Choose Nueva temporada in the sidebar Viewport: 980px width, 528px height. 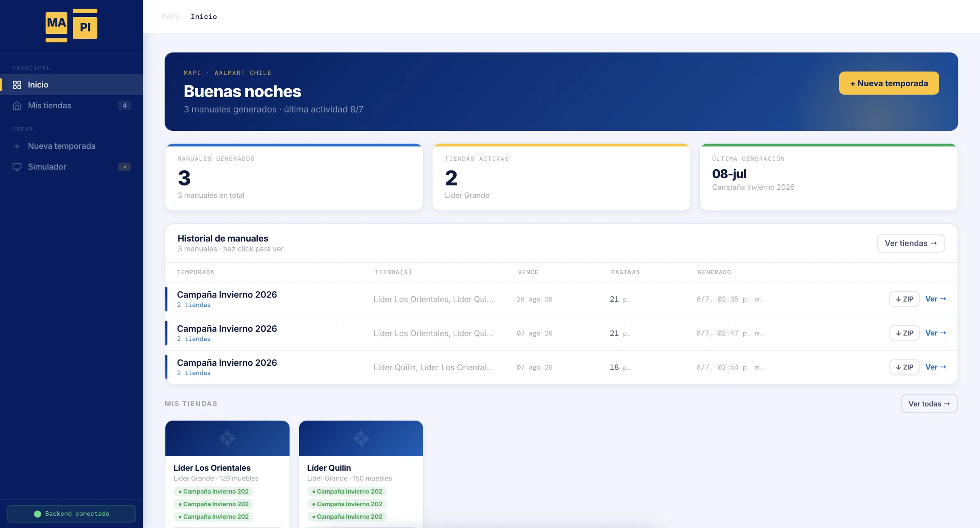click(71, 146)
